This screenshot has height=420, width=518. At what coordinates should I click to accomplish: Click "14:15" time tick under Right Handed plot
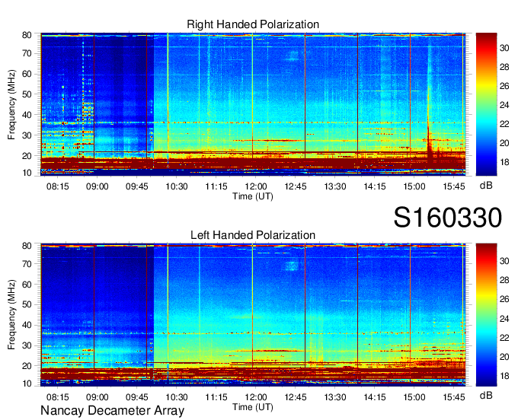(x=375, y=186)
